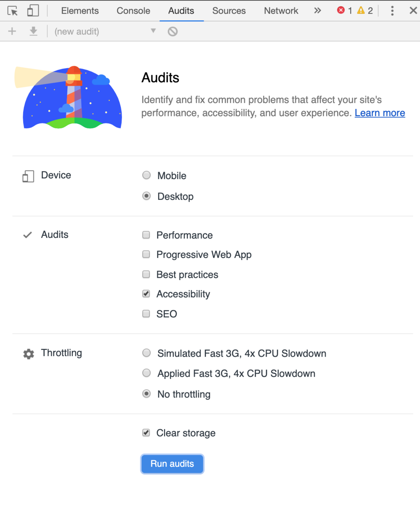Toggle the Clear storage checkbox

pos(146,433)
